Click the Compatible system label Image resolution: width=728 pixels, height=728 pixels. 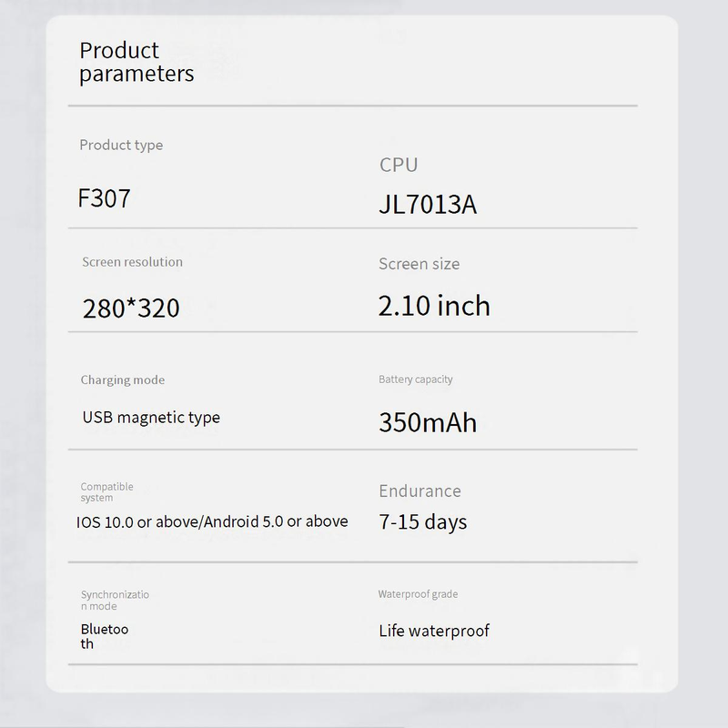coord(106,492)
